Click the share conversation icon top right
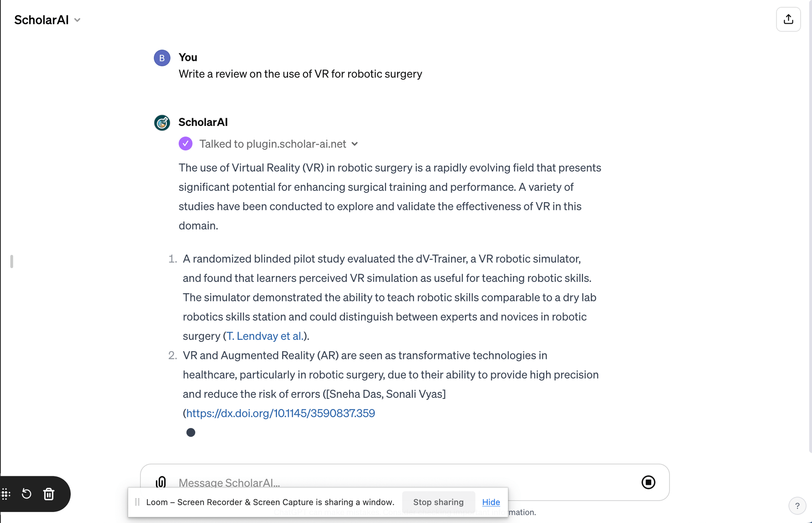The image size is (812, 523). tap(788, 19)
